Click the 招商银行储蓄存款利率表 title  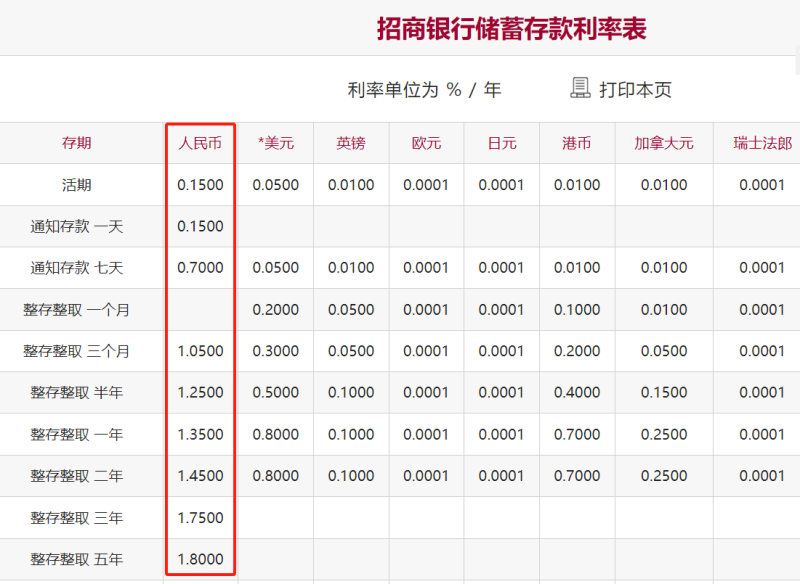pos(512,28)
